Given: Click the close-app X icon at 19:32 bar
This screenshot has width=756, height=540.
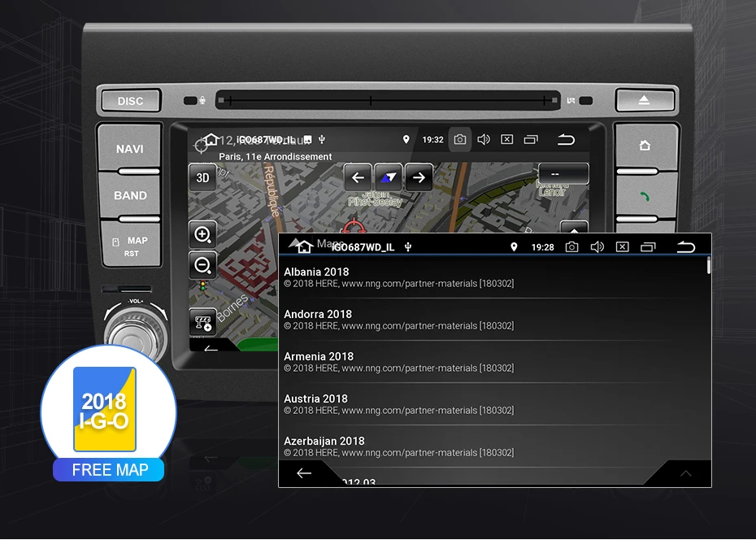Looking at the screenshot, I should (506, 139).
